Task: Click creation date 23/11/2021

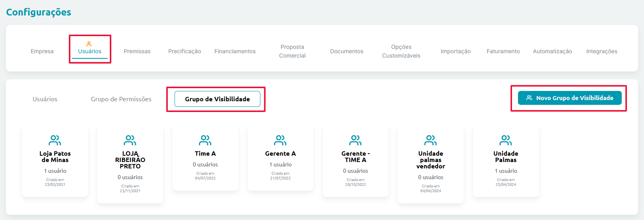Action: (130, 191)
